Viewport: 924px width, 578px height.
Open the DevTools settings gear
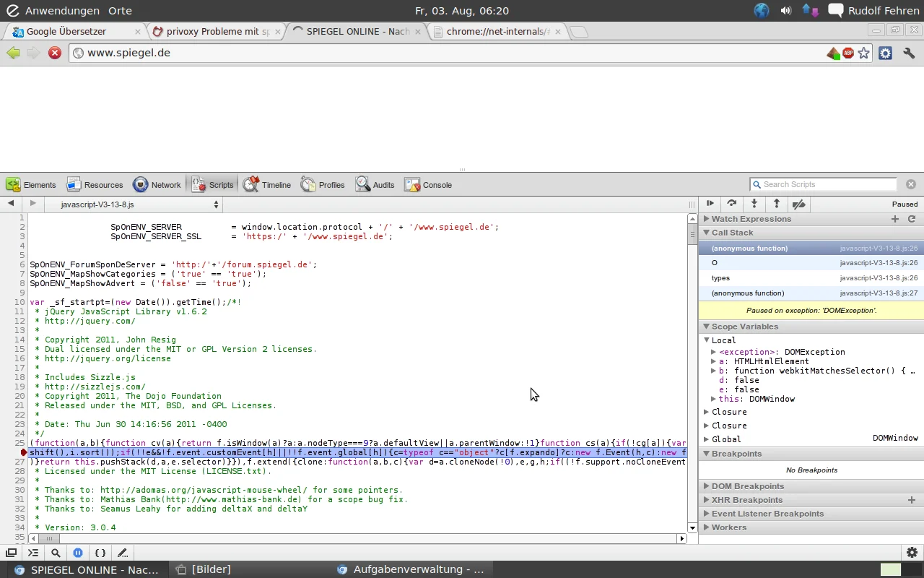912,553
